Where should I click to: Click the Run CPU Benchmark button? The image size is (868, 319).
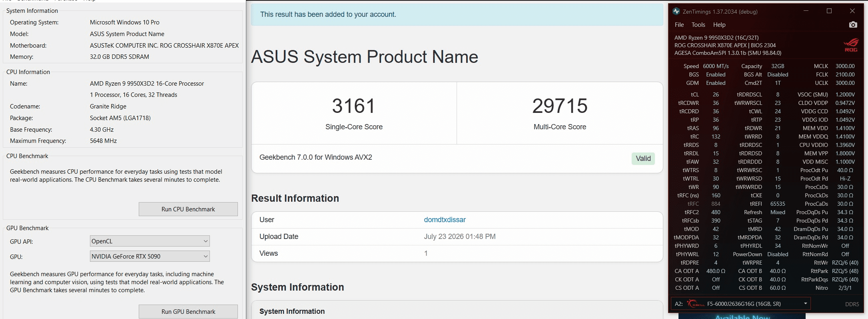click(x=188, y=209)
